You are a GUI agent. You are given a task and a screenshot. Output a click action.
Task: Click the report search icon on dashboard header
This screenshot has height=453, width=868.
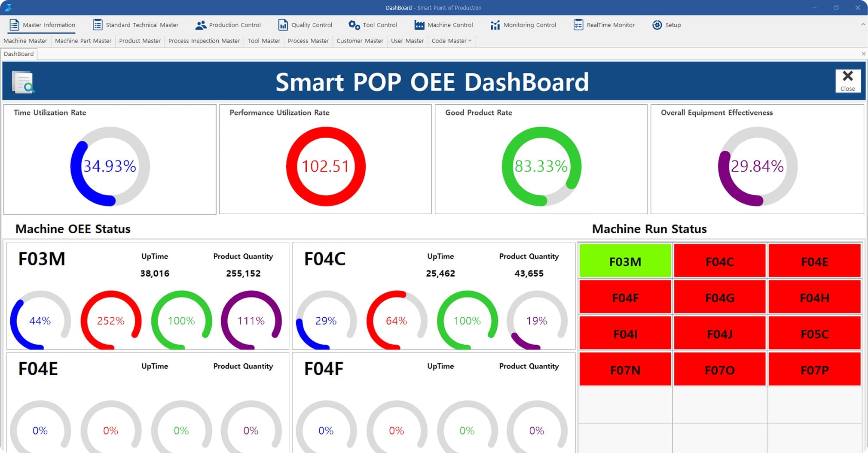(x=22, y=82)
